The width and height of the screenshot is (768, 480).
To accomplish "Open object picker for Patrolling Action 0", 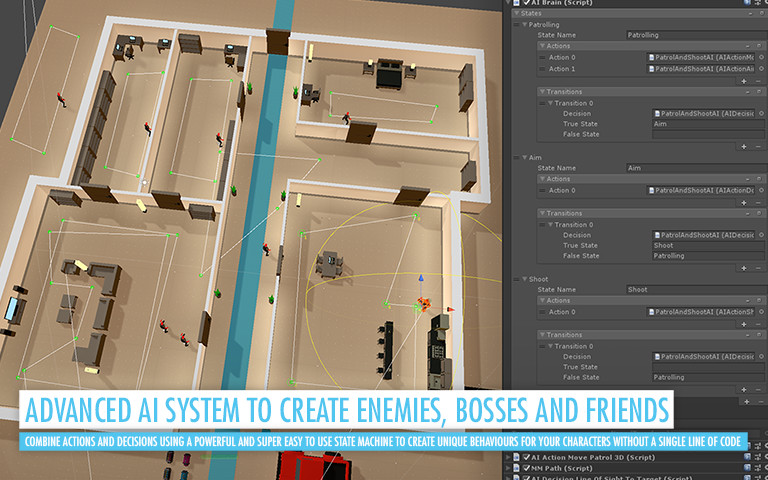I will pyautogui.click(x=762, y=57).
